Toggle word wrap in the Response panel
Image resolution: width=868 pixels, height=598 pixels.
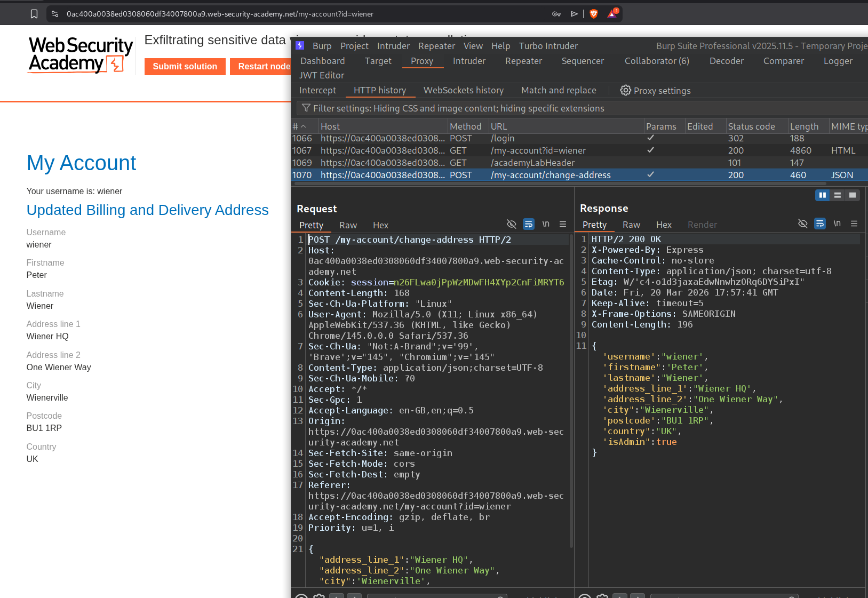(x=819, y=224)
